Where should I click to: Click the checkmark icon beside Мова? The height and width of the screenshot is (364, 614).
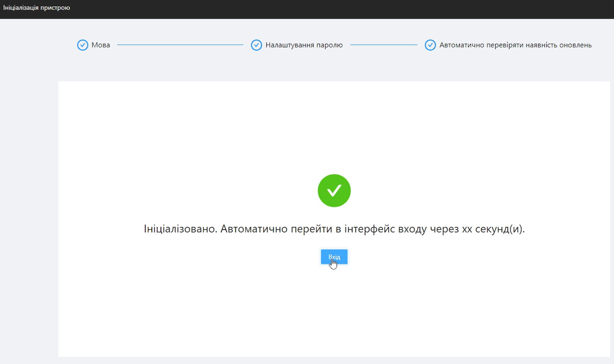[x=82, y=45]
